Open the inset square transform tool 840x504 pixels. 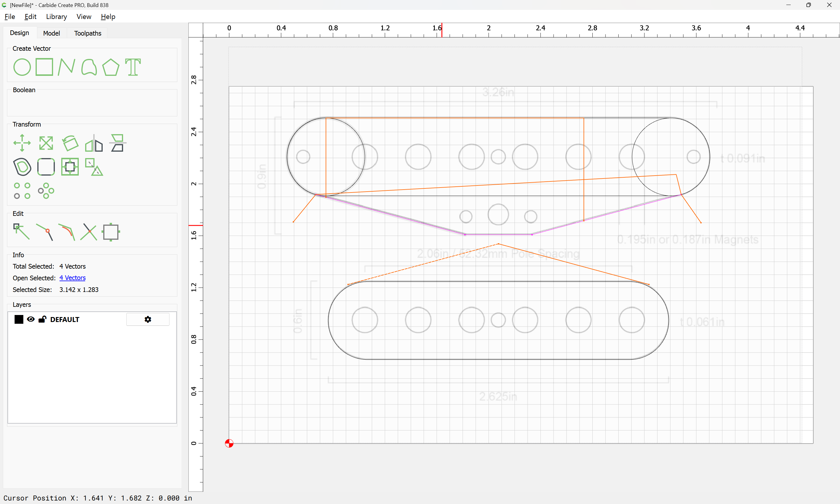pyautogui.click(x=70, y=167)
